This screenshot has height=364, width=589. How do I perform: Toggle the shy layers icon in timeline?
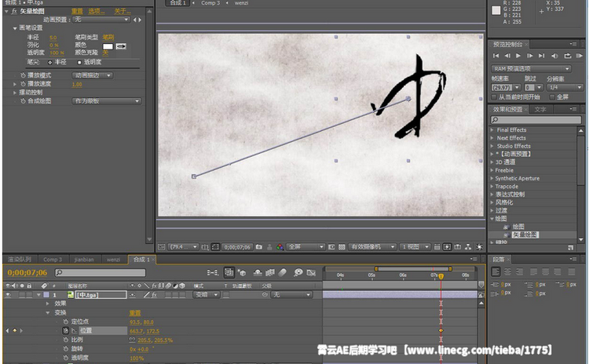258,272
